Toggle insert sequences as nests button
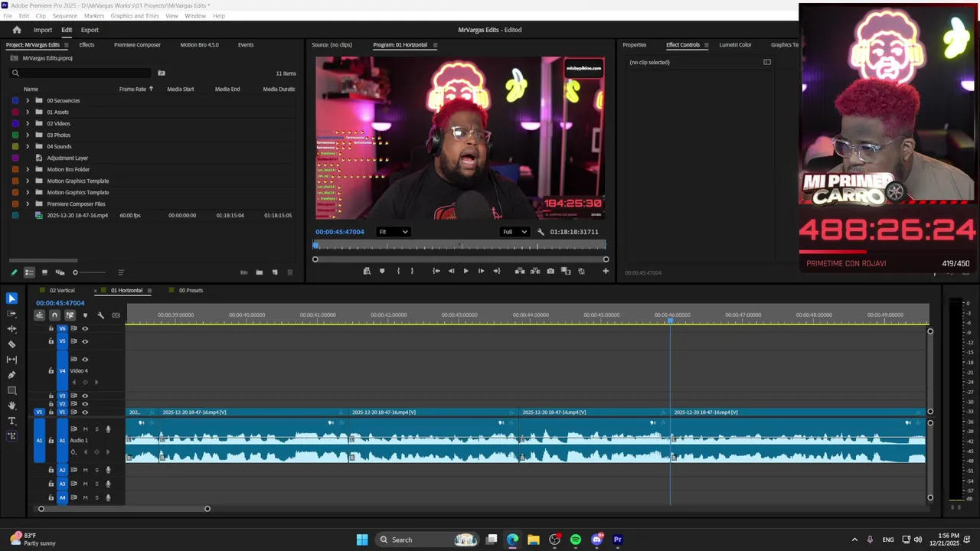The height and width of the screenshot is (551, 980). click(39, 315)
